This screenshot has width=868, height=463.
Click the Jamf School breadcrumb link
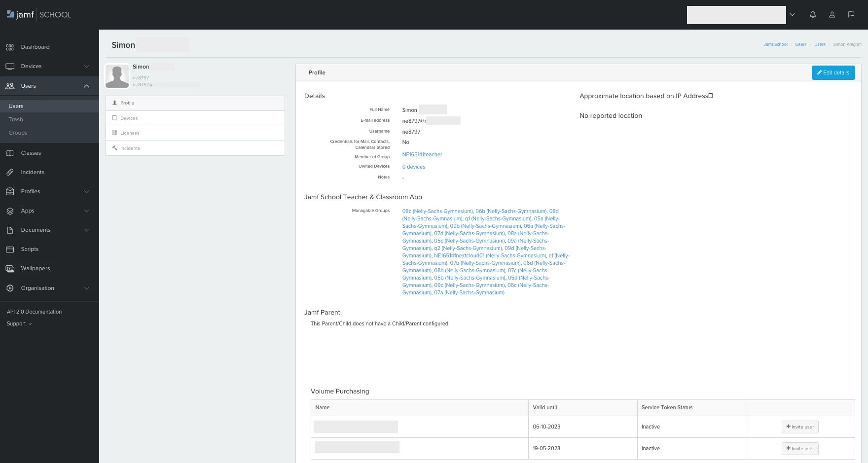coord(776,44)
